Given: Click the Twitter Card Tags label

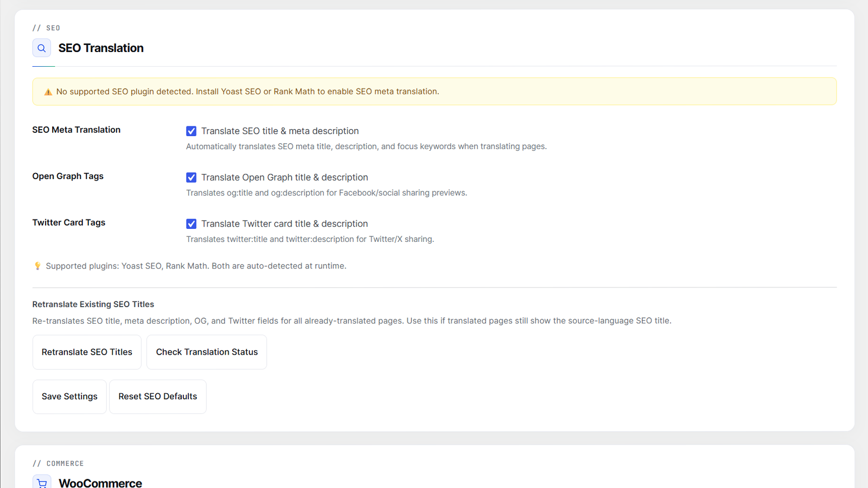Looking at the screenshot, I should [69, 223].
